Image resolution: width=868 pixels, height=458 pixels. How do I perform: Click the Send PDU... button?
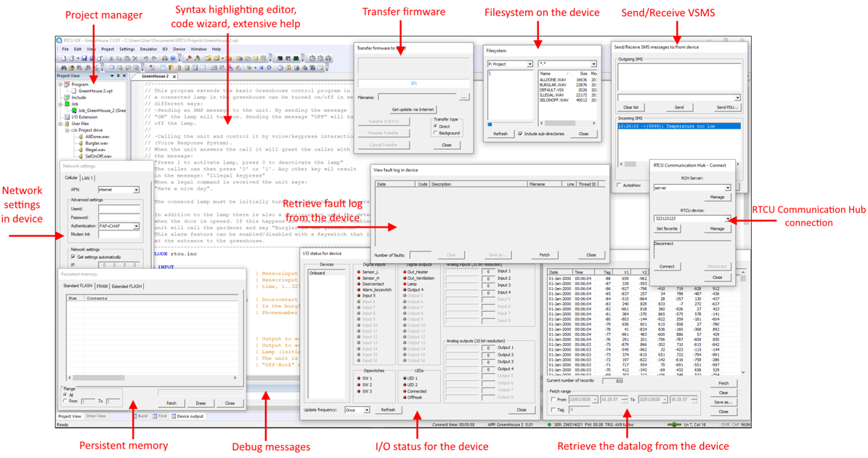[727, 108]
